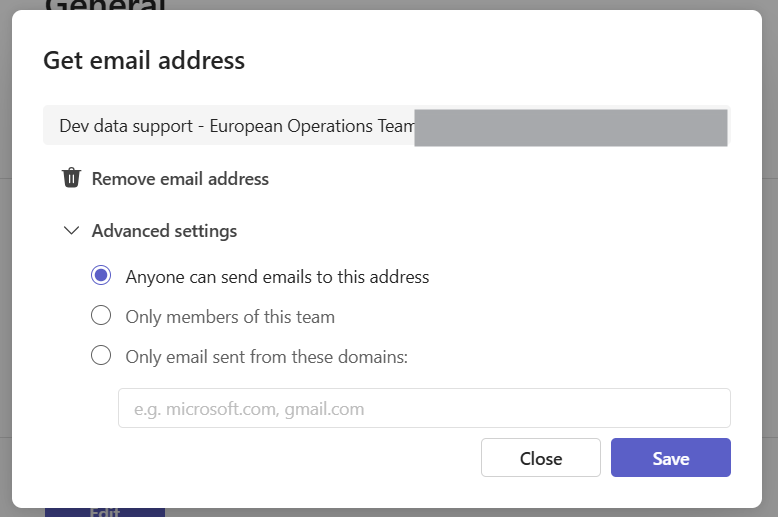
Task: Click 'Only email sent from these domains:' label
Action: [x=267, y=357]
